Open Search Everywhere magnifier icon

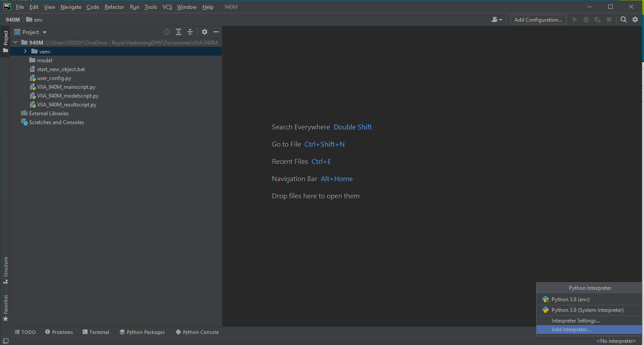[624, 19]
